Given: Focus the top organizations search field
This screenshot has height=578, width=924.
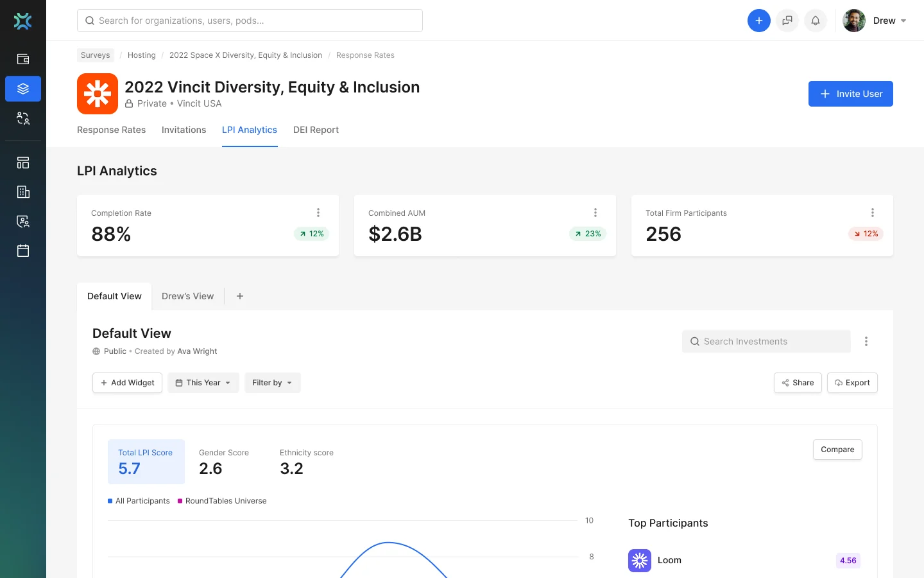Looking at the screenshot, I should click(x=250, y=21).
